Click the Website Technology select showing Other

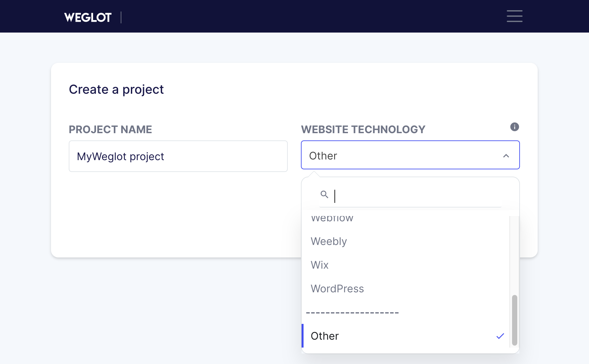[410, 155]
